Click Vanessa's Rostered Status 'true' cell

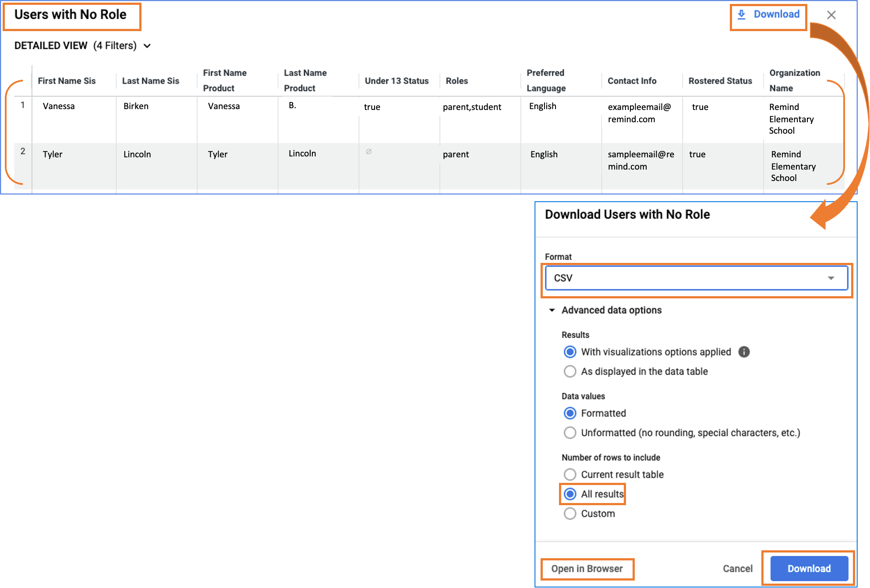(x=700, y=107)
